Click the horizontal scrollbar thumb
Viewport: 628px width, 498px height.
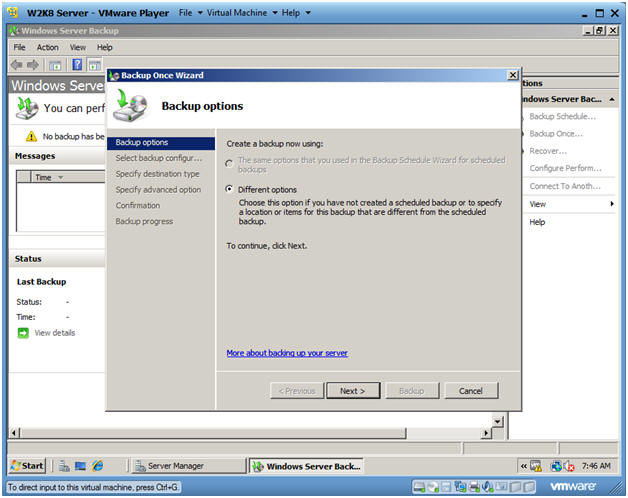pyautogui.click(x=213, y=433)
